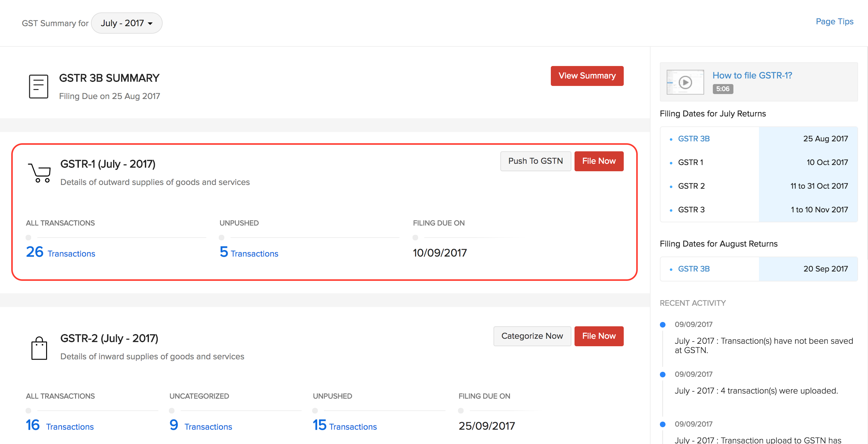Click Categorize Now button
The width and height of the screenshot is (868, 444).
(532, 336)
